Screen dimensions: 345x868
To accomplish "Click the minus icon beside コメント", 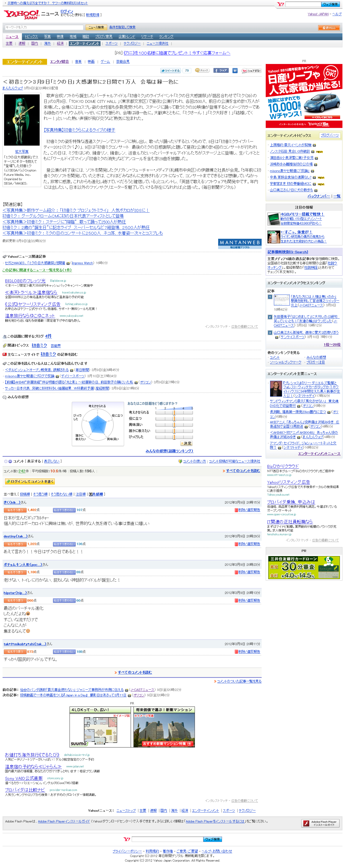I will [x=10, y=461].
